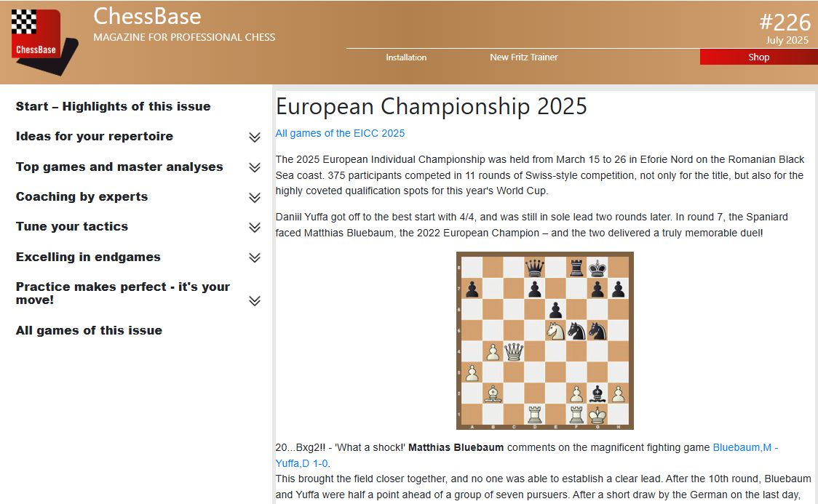
Task: Click the white knight on the chessboard
Action: coord(556,331)
